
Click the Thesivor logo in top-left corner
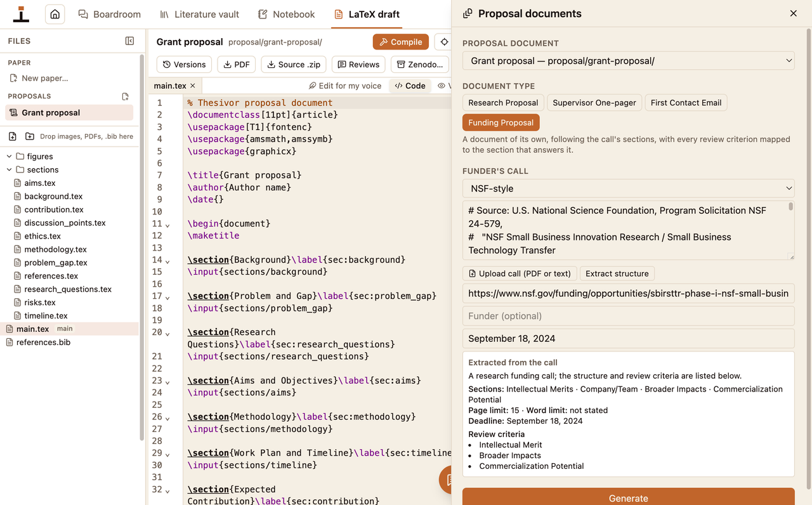pyautogui.click(x=21, y=14)
